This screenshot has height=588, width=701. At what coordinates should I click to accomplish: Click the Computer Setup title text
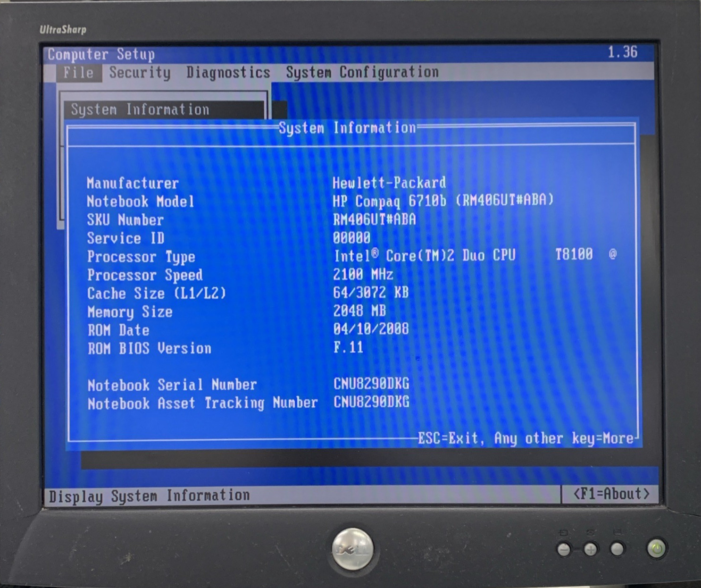pyautogui.click(x=101, y=55)
